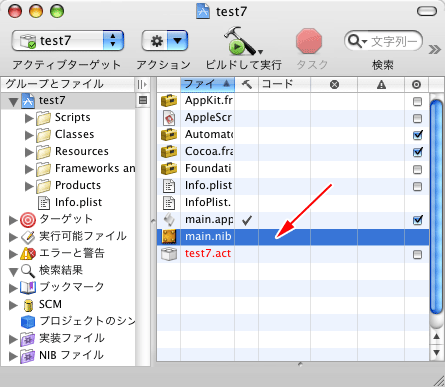This screenshot has width=445, height=387.
Task: Collapse the 検索結果 group
Action: 14,272
